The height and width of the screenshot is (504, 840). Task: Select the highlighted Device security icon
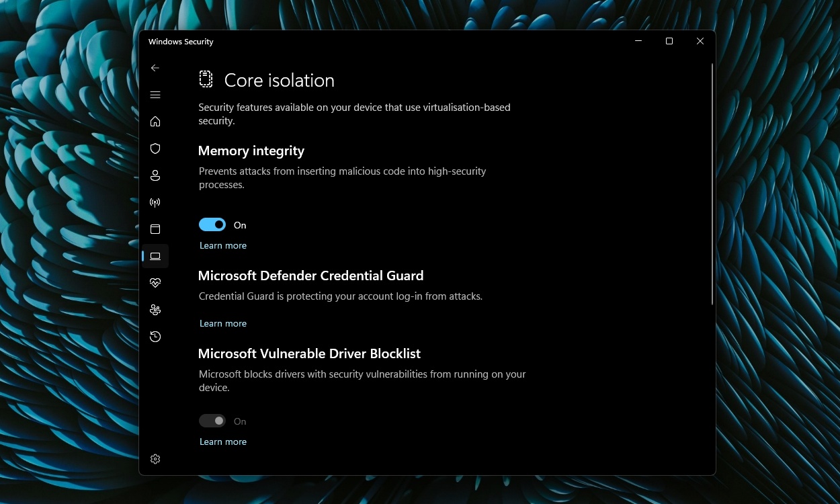point(155,256)
